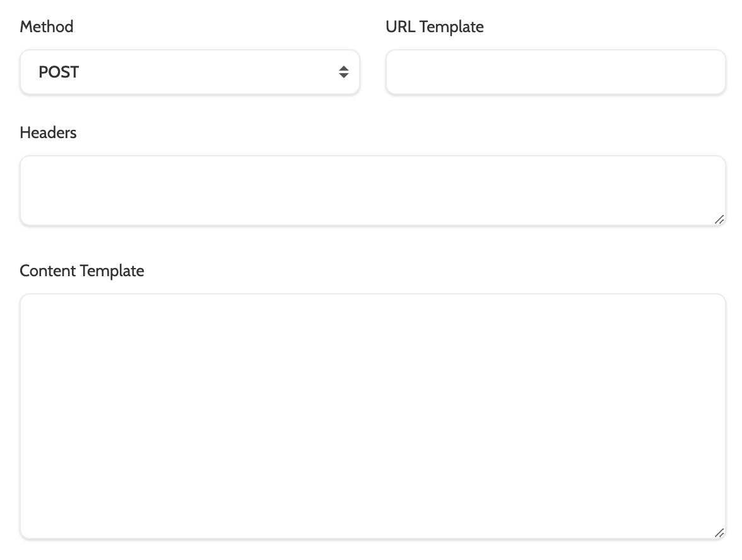Click the up arrow in the Method selector

[343, 67]
